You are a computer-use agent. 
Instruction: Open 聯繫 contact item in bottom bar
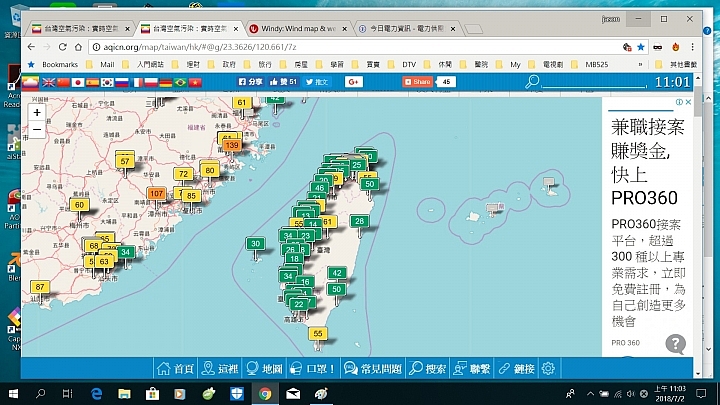(x=472, y=368)
